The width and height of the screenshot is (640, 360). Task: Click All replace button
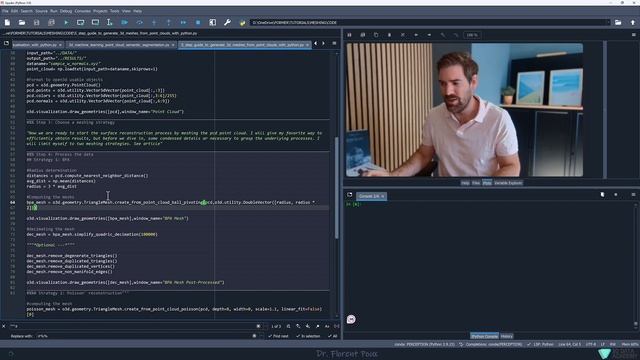(x=333, y=336)
